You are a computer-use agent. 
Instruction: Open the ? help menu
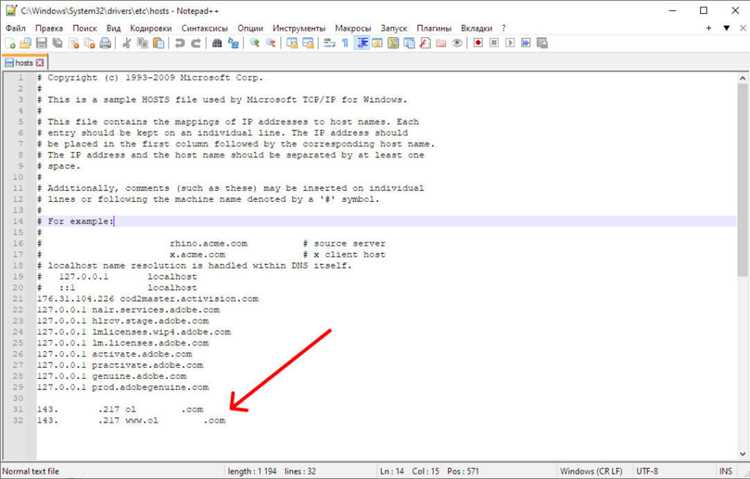coord(504,28)
